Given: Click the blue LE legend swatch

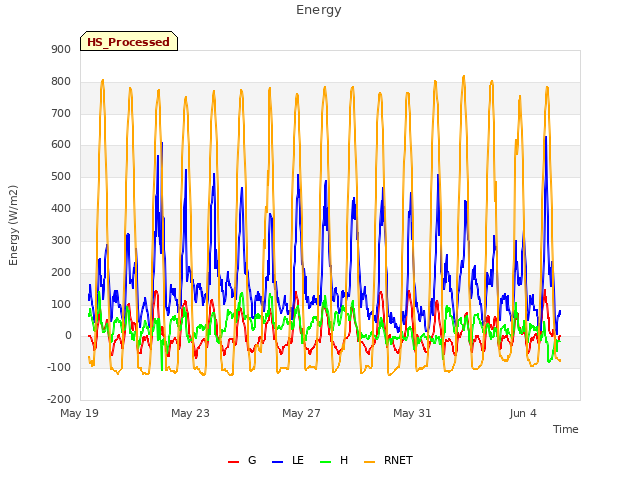Looking at the screenshot, I should (x=277, y=462).
